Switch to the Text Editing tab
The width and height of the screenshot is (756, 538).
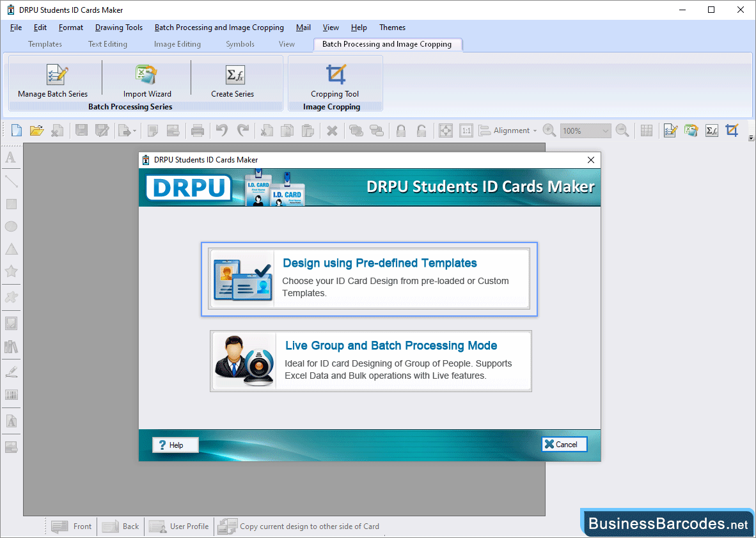pyautogui.click(x=107, y=44)
